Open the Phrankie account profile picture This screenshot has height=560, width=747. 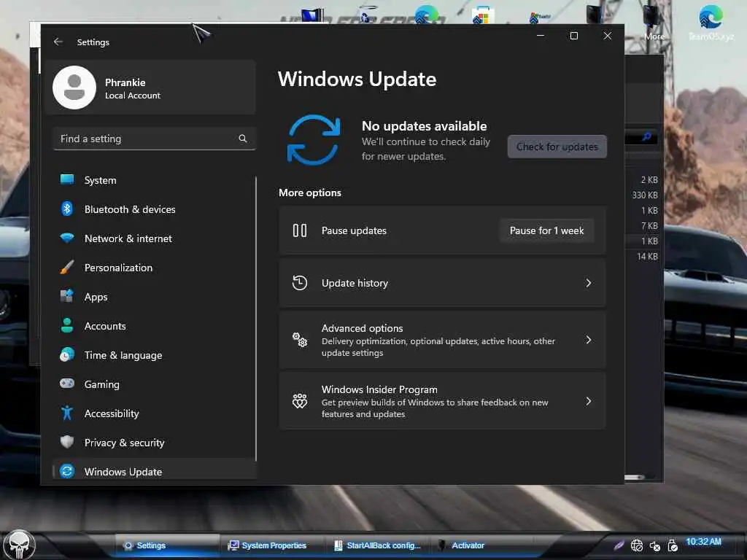click(74, 87)
